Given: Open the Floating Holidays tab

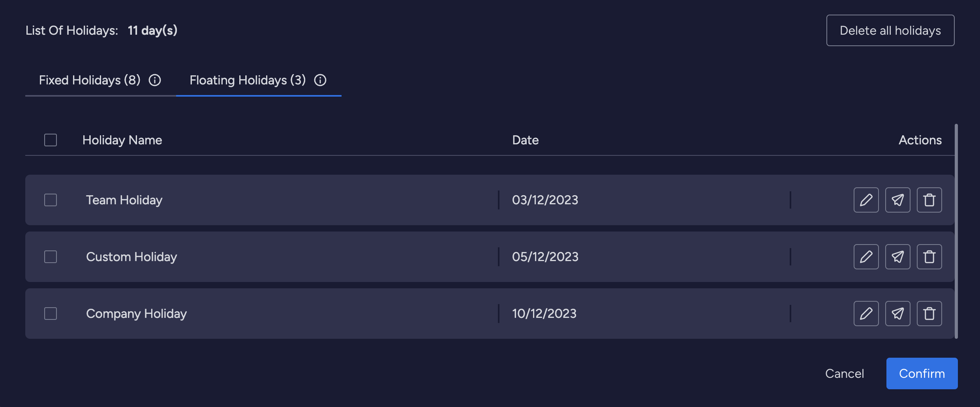Looking at the screenshot, I should 248,80.
